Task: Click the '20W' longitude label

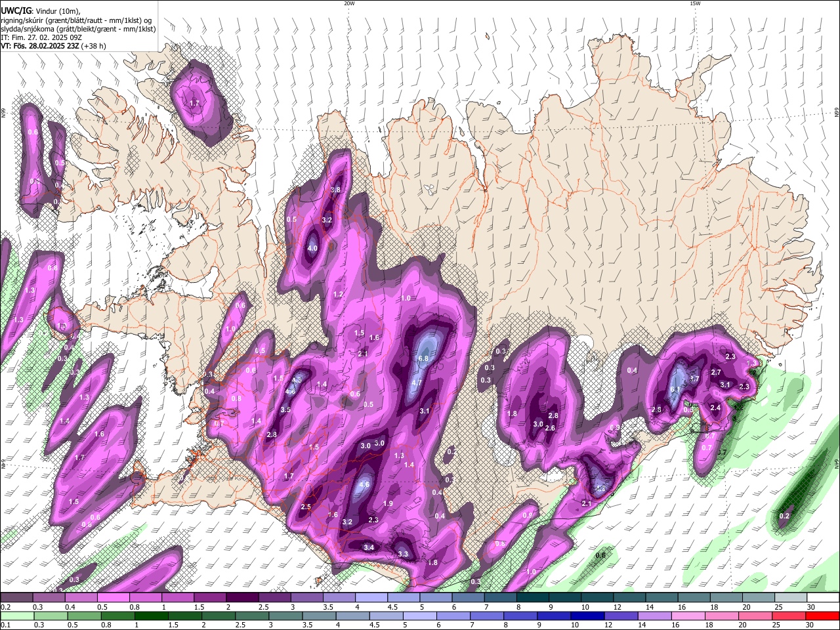Action: tap(349, 3)
